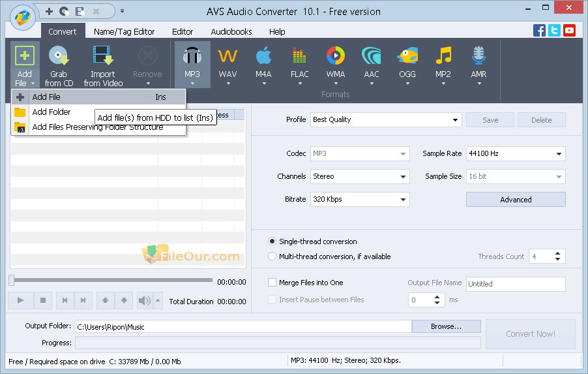
Task: Open the YouTube channel icon
Action: (x=569, y=31)
